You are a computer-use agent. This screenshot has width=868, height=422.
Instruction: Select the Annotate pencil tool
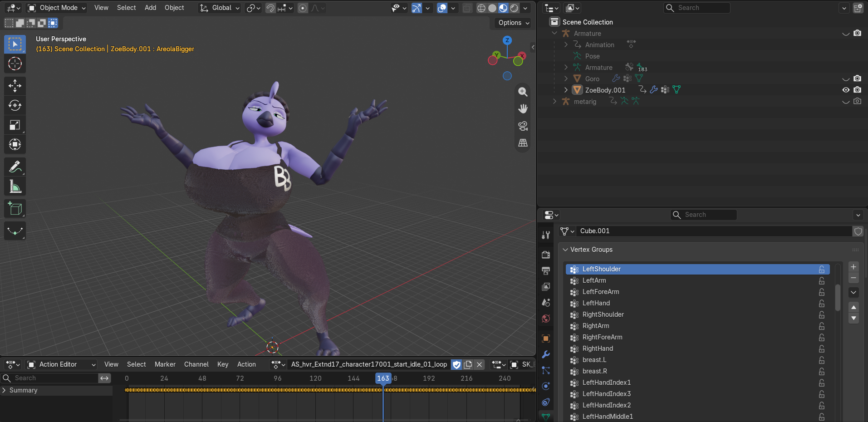pyautogui.click(x=15, y=167)
